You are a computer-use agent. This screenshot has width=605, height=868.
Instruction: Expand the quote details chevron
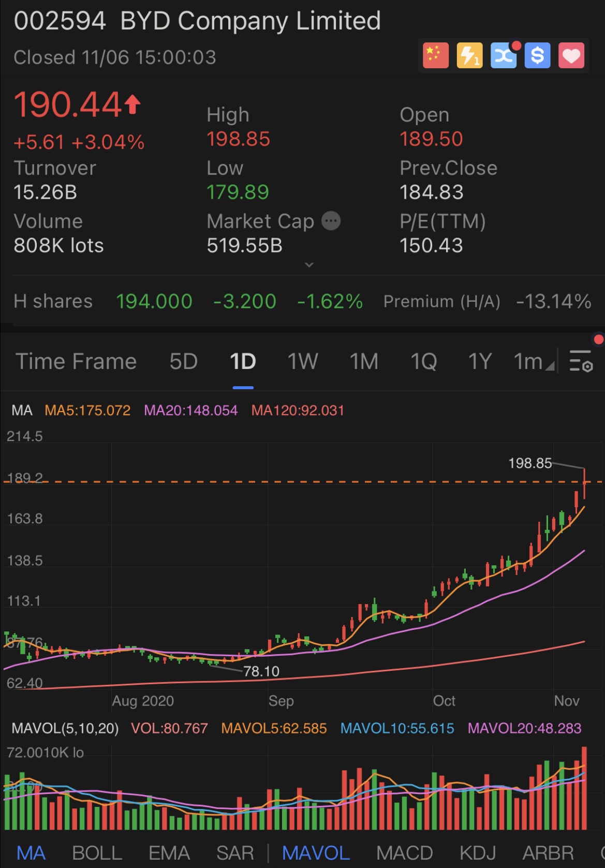point(309,265)
